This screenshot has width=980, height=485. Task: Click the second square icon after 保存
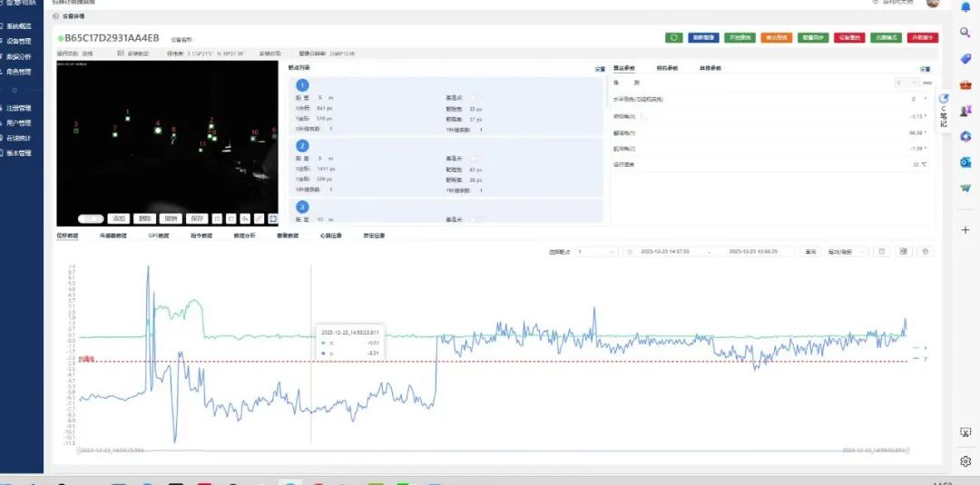coord(231,218)
